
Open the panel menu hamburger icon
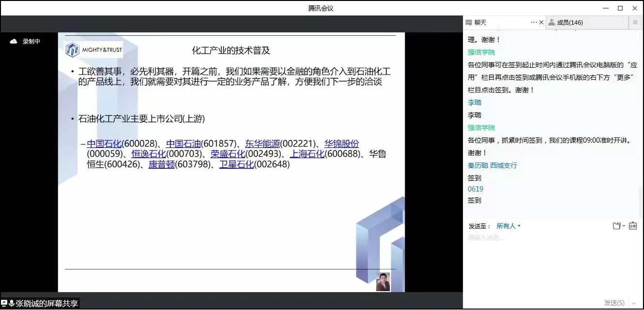[x=635, y=22]
